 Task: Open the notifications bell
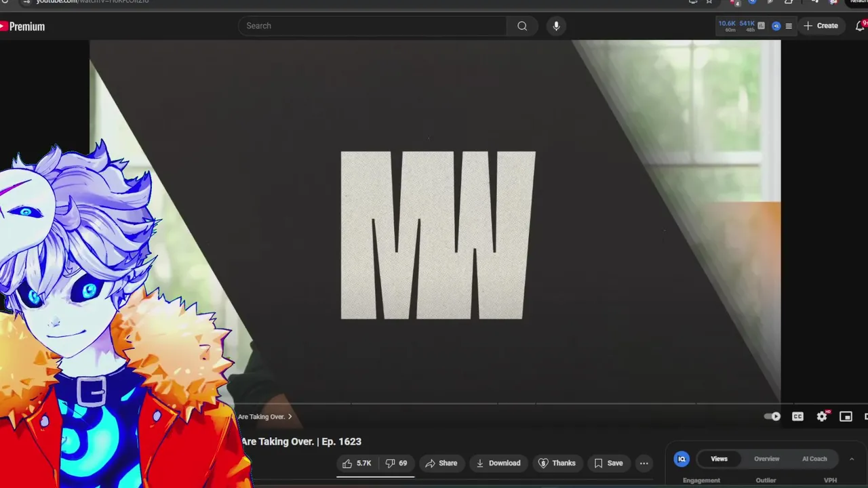tap(860, 26)
